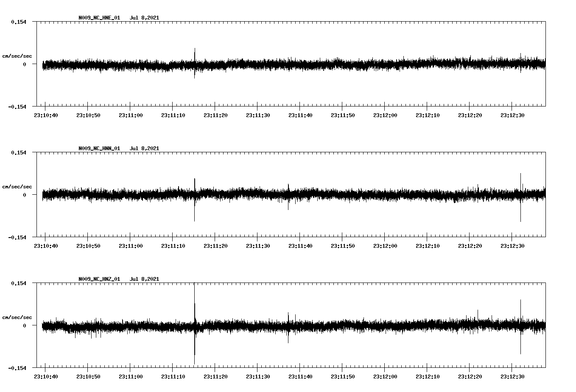Viewport: 576px width, 392px height.
Task: Select the 23:12:30 time label under HNE plot
Action: coord(512,115)
